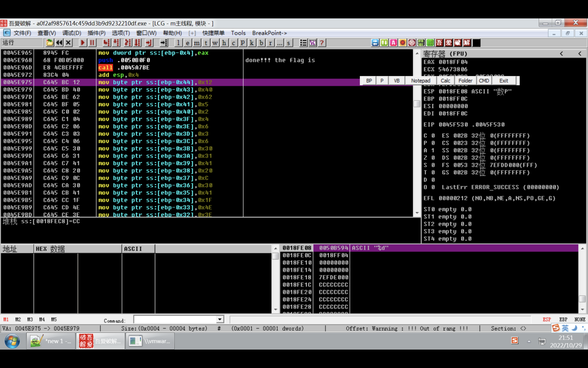Open Windows list with 'w' button
Image resolution: width=588 pixels, height=368 pixels.
215,43
